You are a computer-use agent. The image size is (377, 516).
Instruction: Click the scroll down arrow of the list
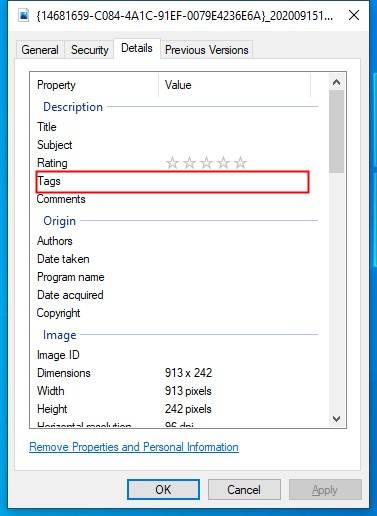[336, 419]
